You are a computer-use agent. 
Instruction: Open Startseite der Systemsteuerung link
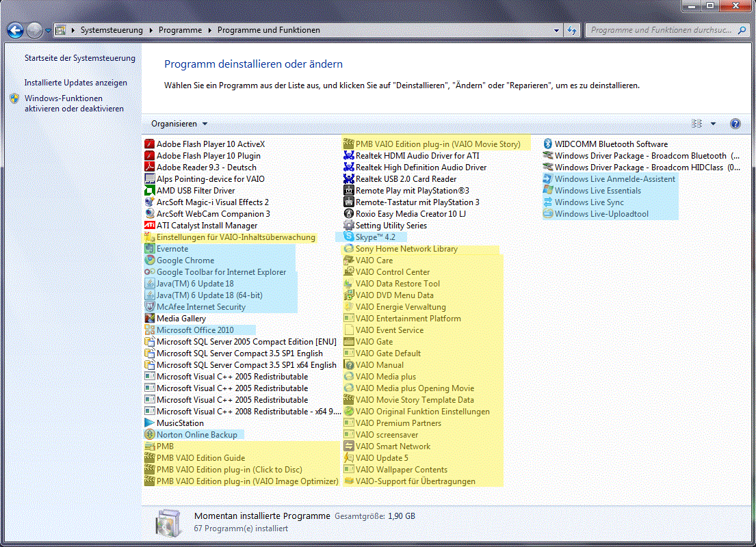(80, 58)
